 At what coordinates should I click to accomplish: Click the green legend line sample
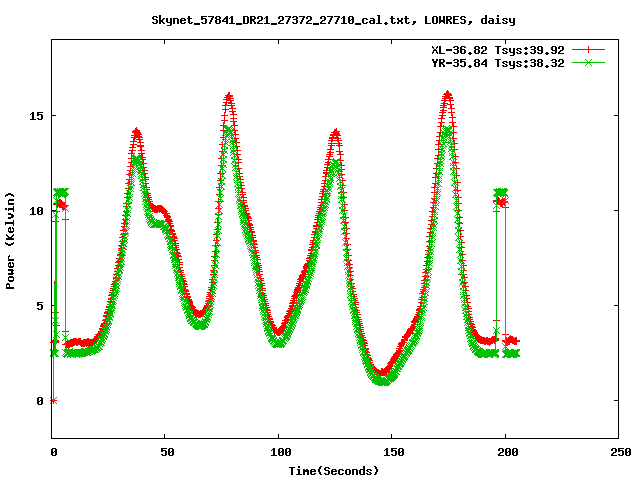588,62
